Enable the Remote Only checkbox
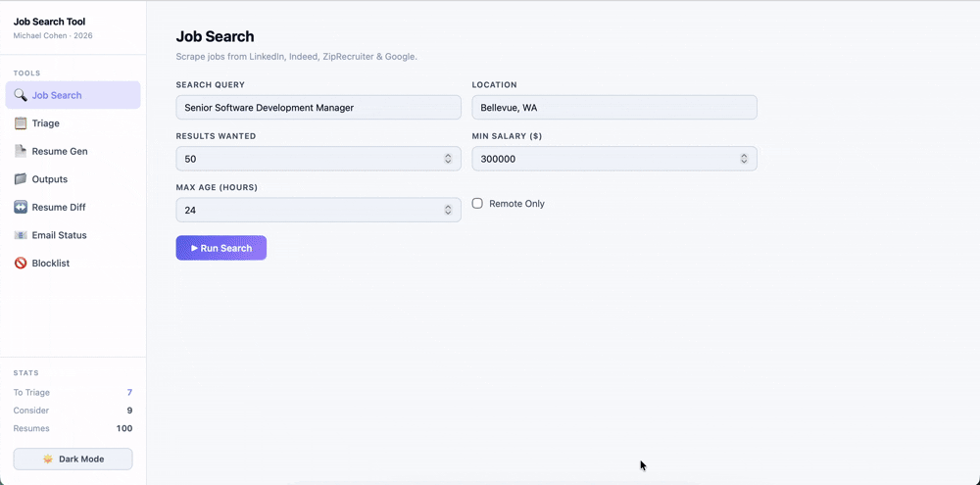This screenshot has height=485, width=980. click(x=477, y=203)
